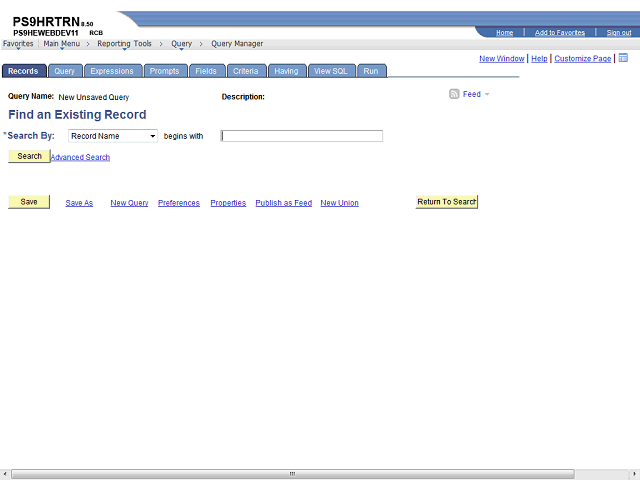The image size is (640, 480).
Task: Click the Feed link text
Action: 471,94
